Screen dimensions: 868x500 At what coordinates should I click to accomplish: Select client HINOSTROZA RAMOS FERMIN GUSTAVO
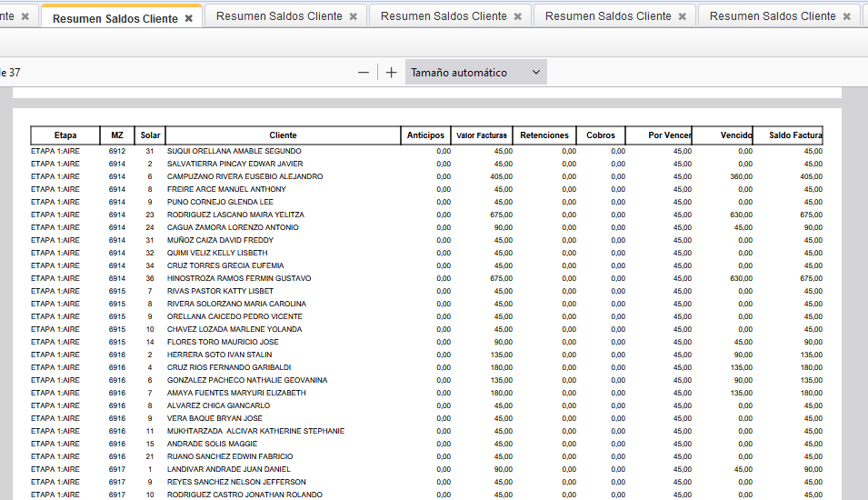pyautogui.click(x=239, y=278)
